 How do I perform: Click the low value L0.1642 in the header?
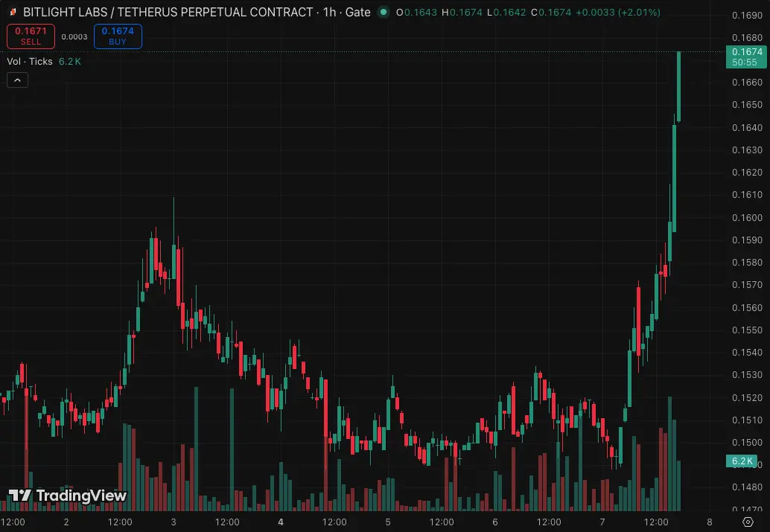coord(506,12)
